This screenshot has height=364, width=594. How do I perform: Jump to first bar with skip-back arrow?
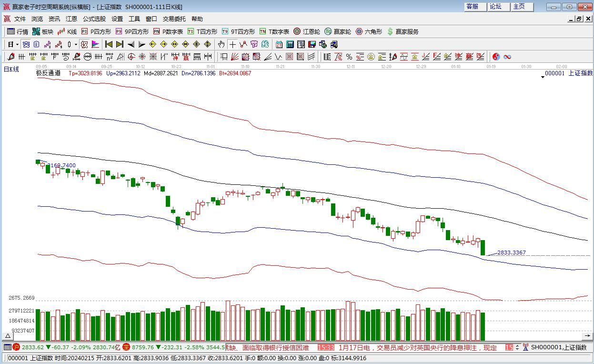point(109,44)
